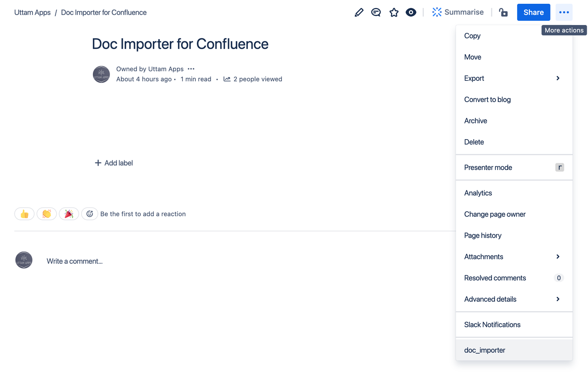
Task: Star this page with the star icon
Action: click(394, 12)
